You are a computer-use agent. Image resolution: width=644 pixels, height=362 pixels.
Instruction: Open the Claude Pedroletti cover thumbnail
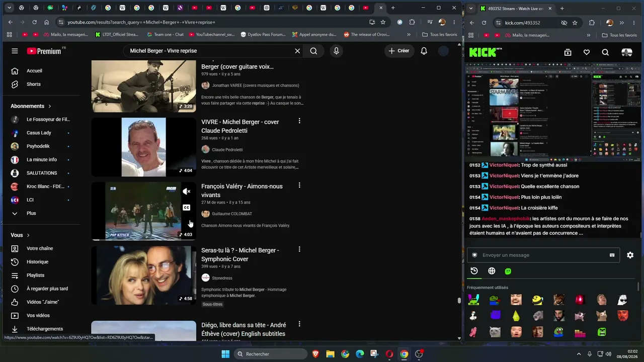(143, 147)
